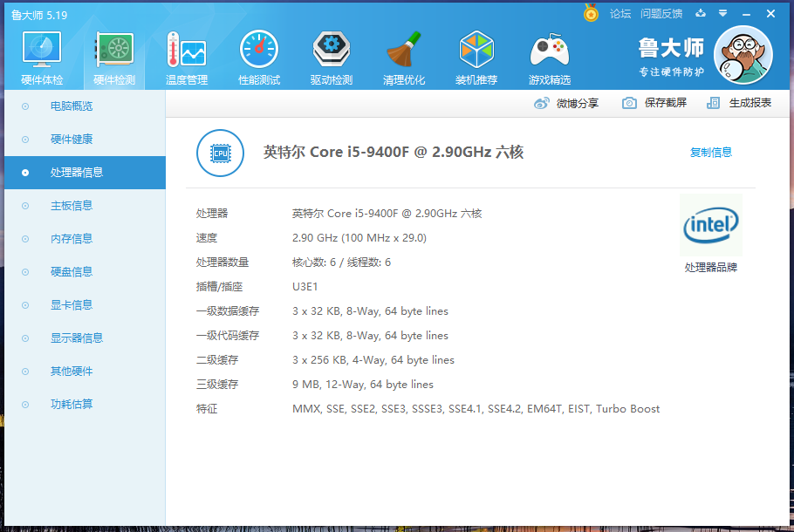Viewport: 794px width, 532px height.
Task: Open 装机推荐 cube icon
Action: click(476, 58)
